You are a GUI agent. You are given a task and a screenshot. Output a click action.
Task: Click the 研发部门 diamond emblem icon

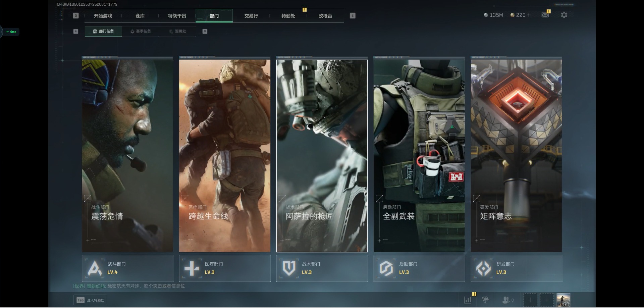pos(483,268)
